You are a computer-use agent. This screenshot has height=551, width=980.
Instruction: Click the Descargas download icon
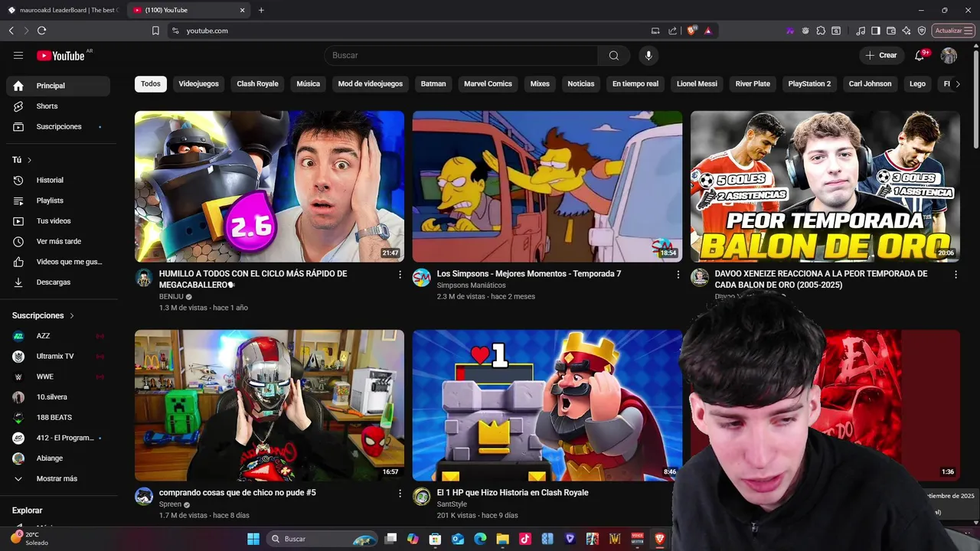point(18,282)
